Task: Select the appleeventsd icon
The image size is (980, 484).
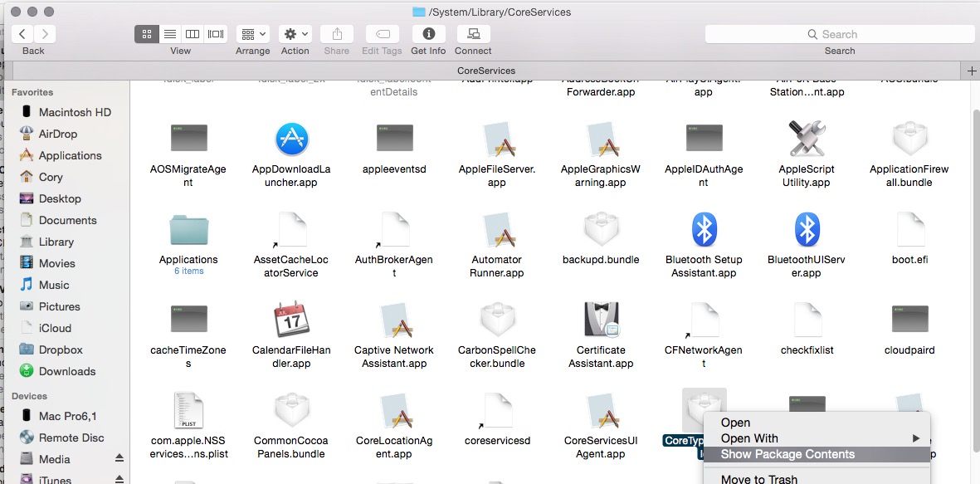Action: tap(394, 138)
